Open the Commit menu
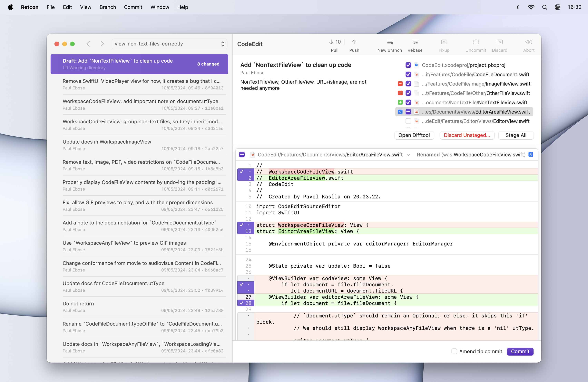 [133, 7]
